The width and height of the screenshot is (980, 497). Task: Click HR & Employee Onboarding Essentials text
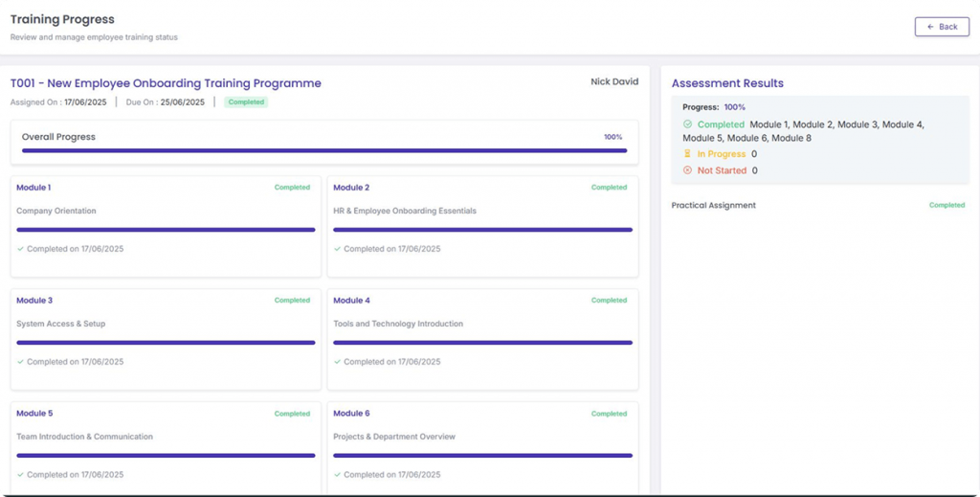tap(404, 211)
